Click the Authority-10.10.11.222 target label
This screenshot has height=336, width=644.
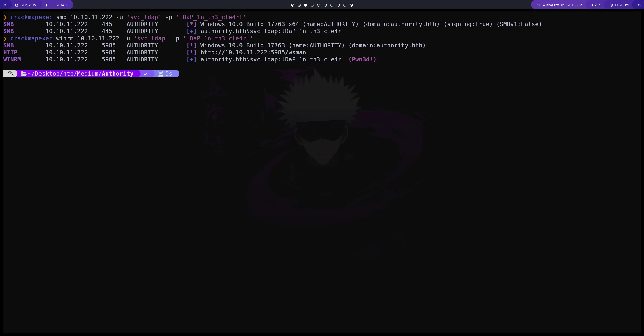562,5
